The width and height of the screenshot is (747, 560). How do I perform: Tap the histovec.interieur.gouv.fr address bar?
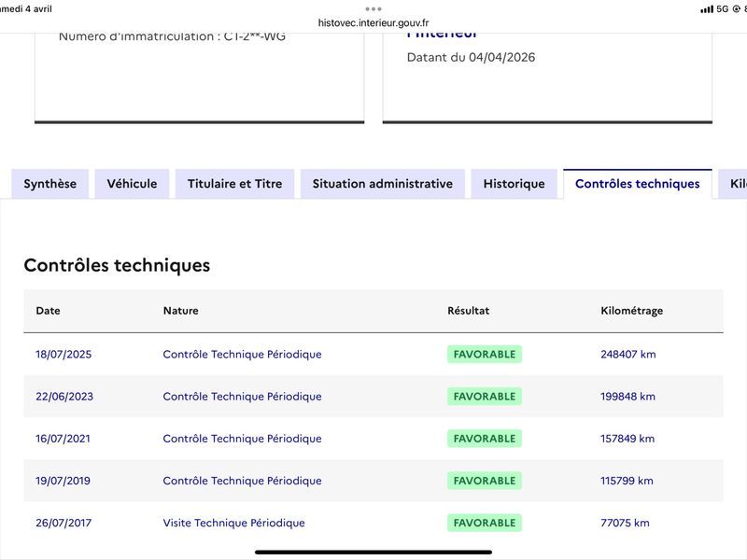pos(373,23)
